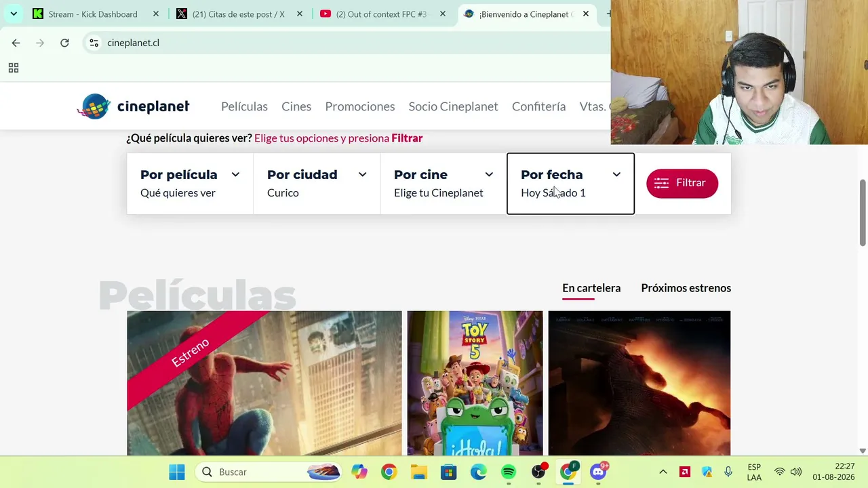Open Discord from the taskbar
This screenshot has width=868, height=488.
point(598,472)
